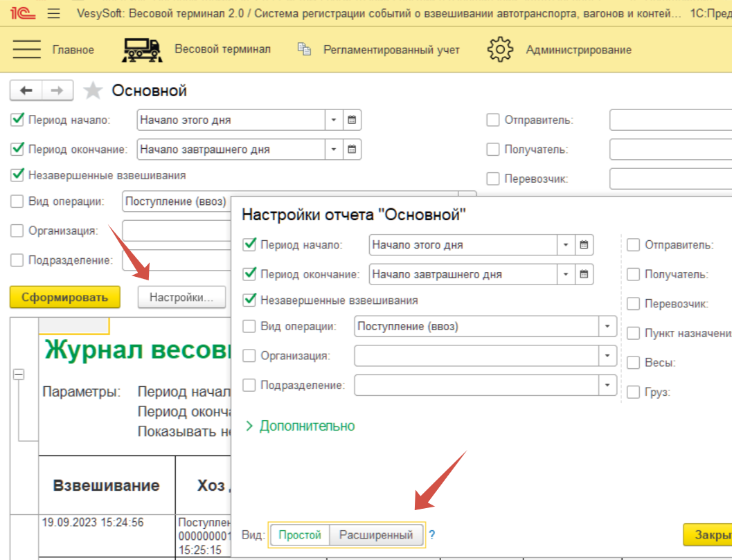
Task: Open the hamburger main menu icon
Action: [55, 13]
